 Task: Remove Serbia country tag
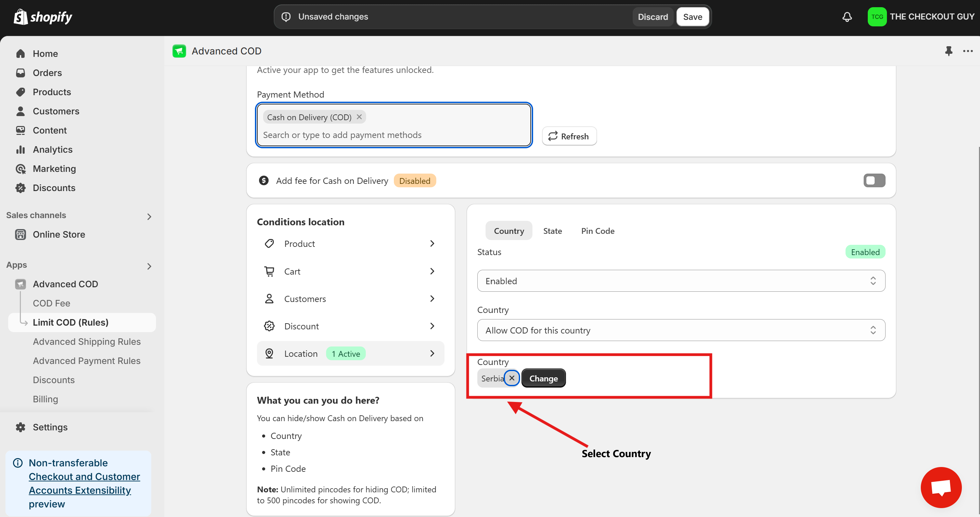512,378
